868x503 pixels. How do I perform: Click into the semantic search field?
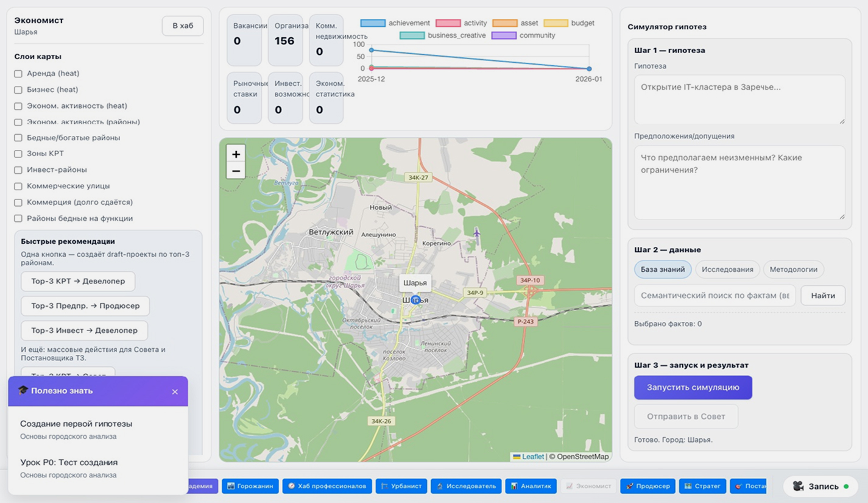click(x=714, y=296)
